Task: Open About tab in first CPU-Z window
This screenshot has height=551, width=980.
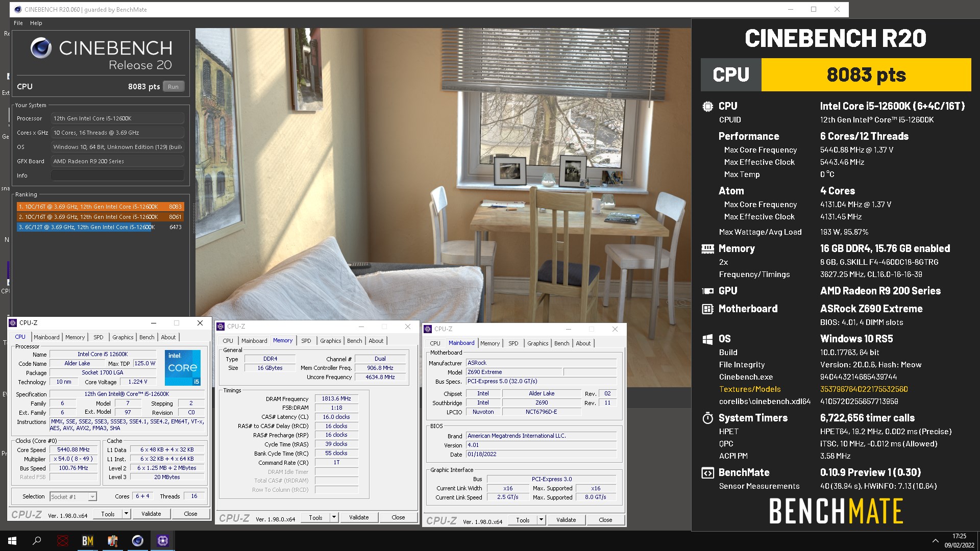Action: point(168,337)
